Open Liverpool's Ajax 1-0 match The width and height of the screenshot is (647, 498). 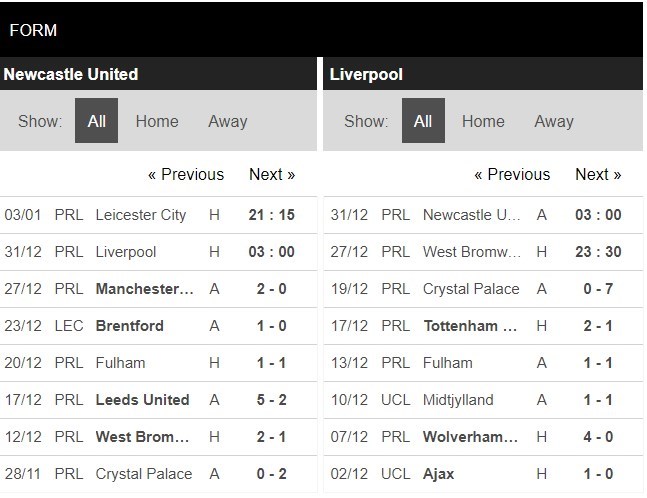(x=438, y=474)
